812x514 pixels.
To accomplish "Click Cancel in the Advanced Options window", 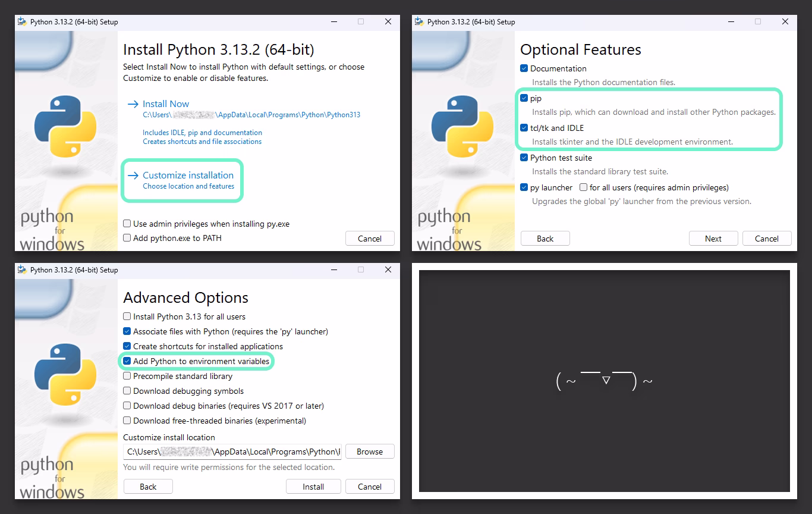I will pyautogui.click(x=370, y=487).
